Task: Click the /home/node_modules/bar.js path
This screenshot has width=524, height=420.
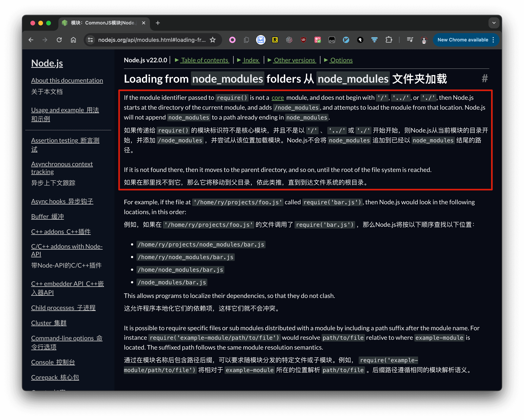Action: [x=180, y=270]
